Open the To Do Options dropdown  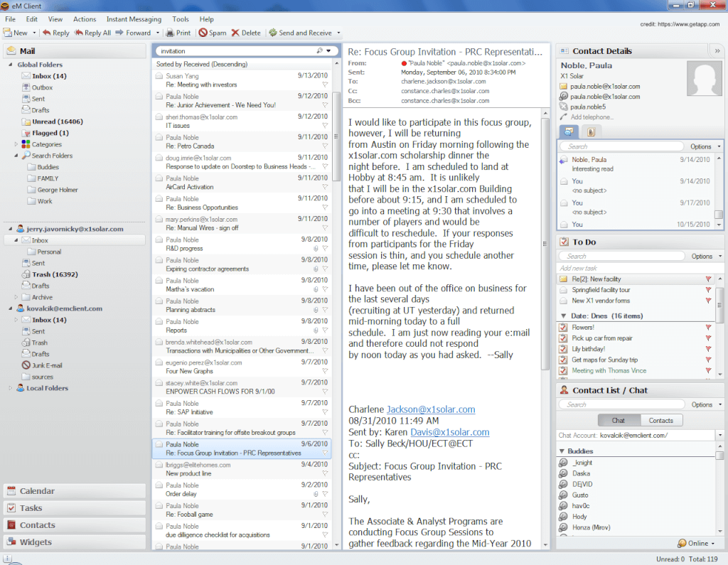click(x=706, y=257)
